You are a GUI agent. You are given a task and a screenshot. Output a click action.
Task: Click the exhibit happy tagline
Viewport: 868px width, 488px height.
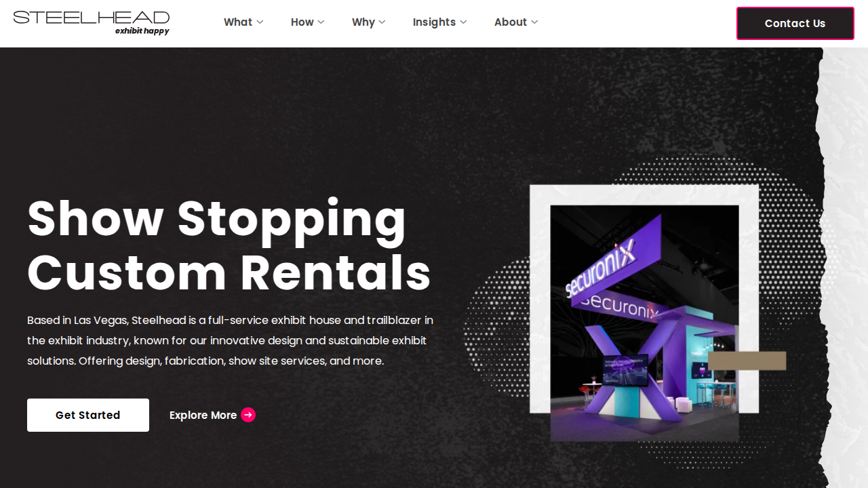pyautogui.click(x=142, y=31)
